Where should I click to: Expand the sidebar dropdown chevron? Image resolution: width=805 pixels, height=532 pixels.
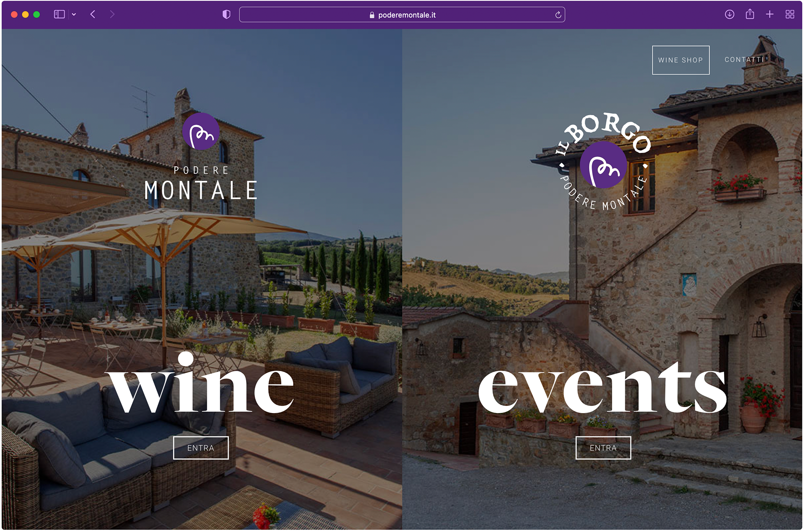(74, 15)
